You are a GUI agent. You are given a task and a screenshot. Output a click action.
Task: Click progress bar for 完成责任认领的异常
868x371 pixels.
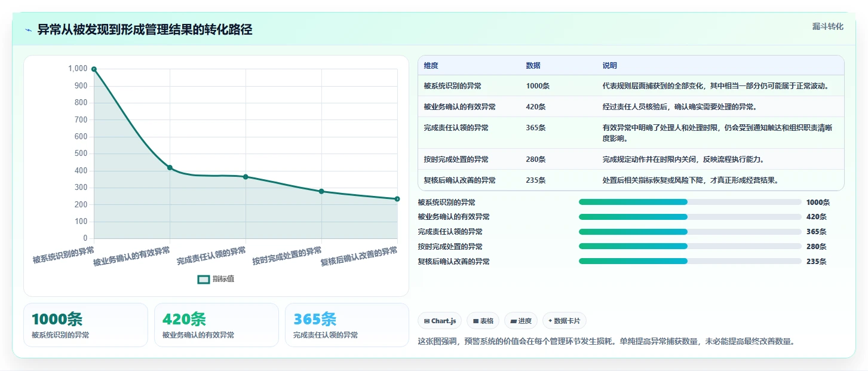(x=690, y=232)
